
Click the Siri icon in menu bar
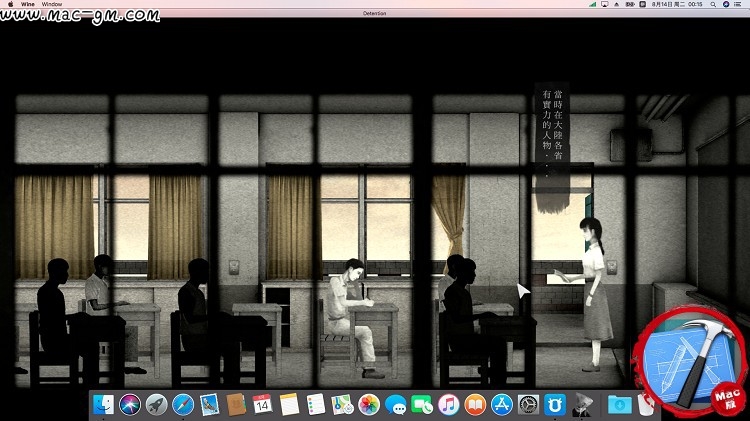point(726,4)
